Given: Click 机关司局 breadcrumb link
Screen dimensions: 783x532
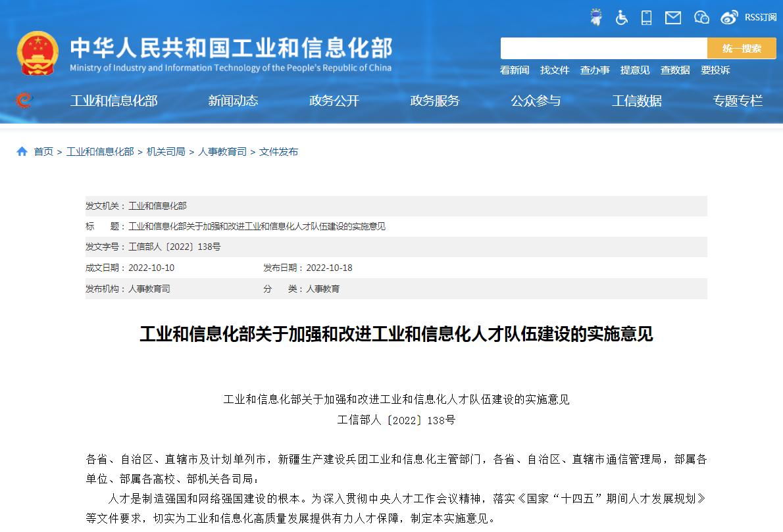Looking at the screenshot, I should point(166,152).
